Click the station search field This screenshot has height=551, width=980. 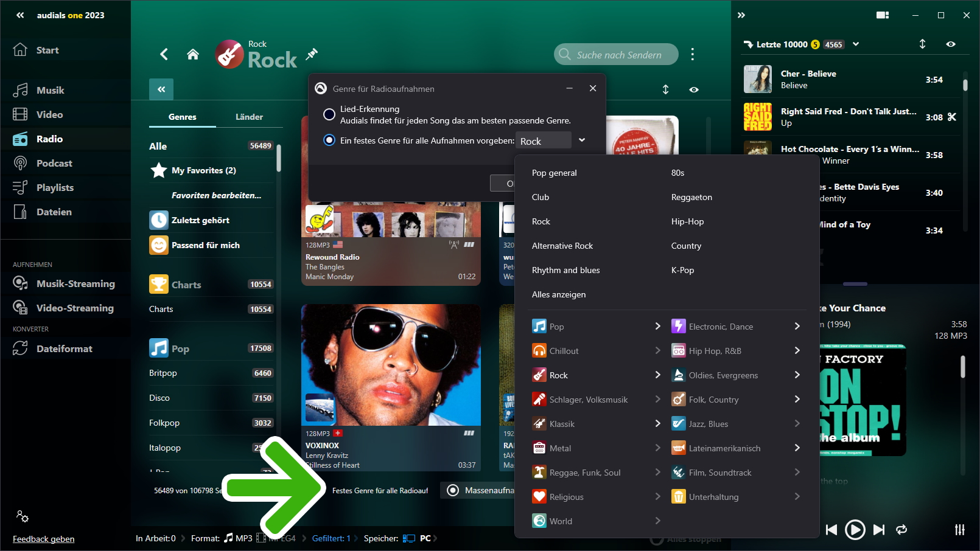[x=616, y=54]
